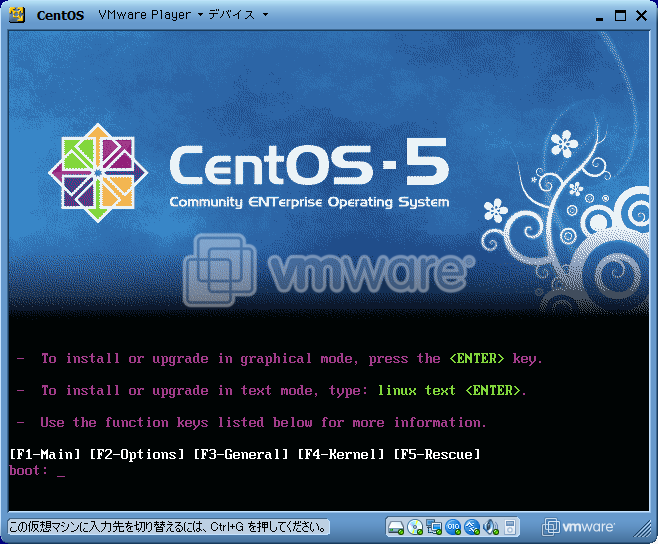This screenshot has height=544, width=658.
Task: Click the boot: prompt input line
Action: pyautogui.click(x=37, y=471)
